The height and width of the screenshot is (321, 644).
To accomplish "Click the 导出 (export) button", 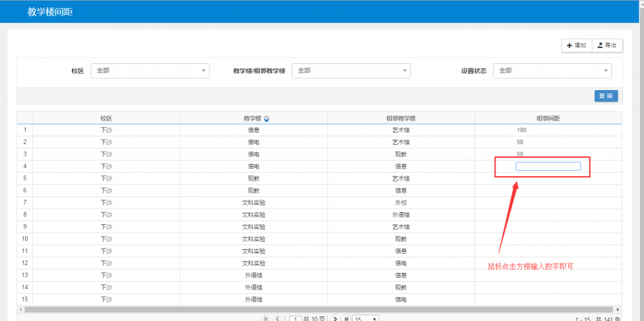I will (607, 45).
